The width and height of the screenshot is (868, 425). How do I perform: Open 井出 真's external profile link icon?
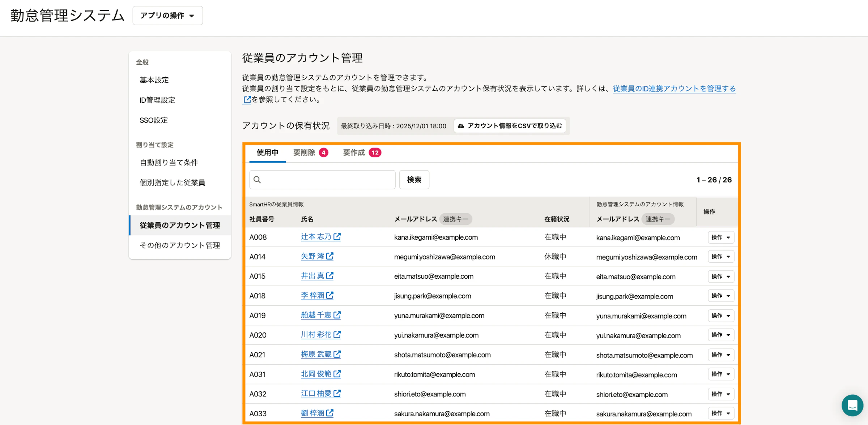[330, 276]
